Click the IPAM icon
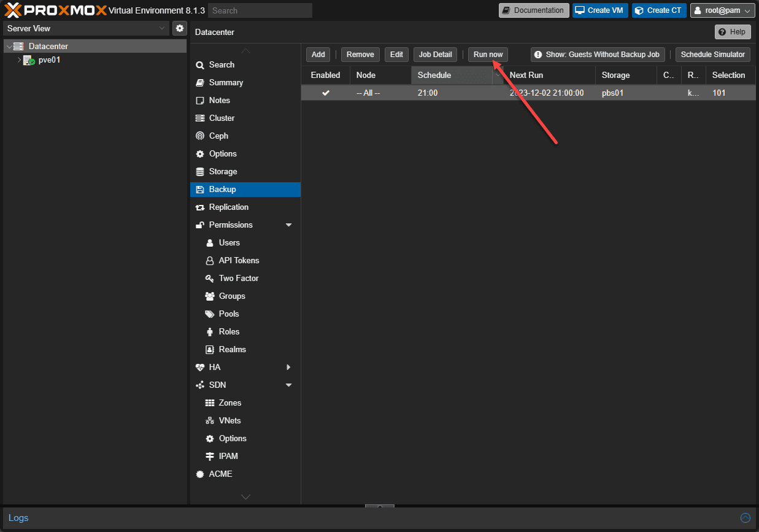Viewport: 759px width, 532px height. pyautogui.click(x=209, y=457)
